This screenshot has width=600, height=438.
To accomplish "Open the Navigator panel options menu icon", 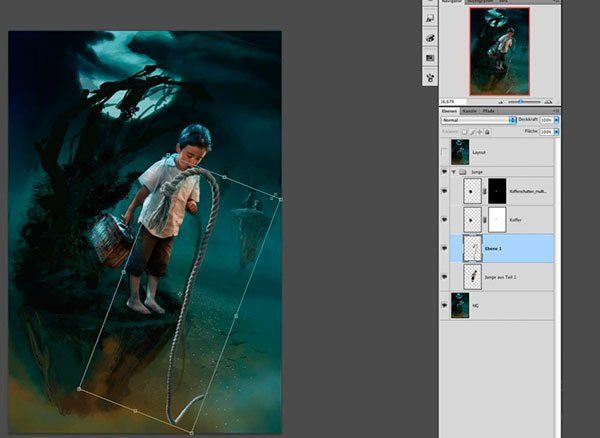I will [x=557, y=2].
